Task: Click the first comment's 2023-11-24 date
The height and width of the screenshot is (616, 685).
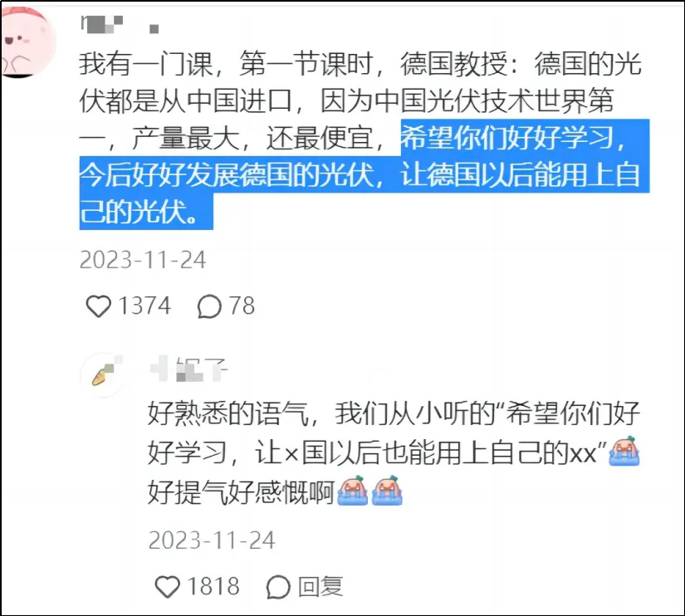Action: (x=143, y=260)
